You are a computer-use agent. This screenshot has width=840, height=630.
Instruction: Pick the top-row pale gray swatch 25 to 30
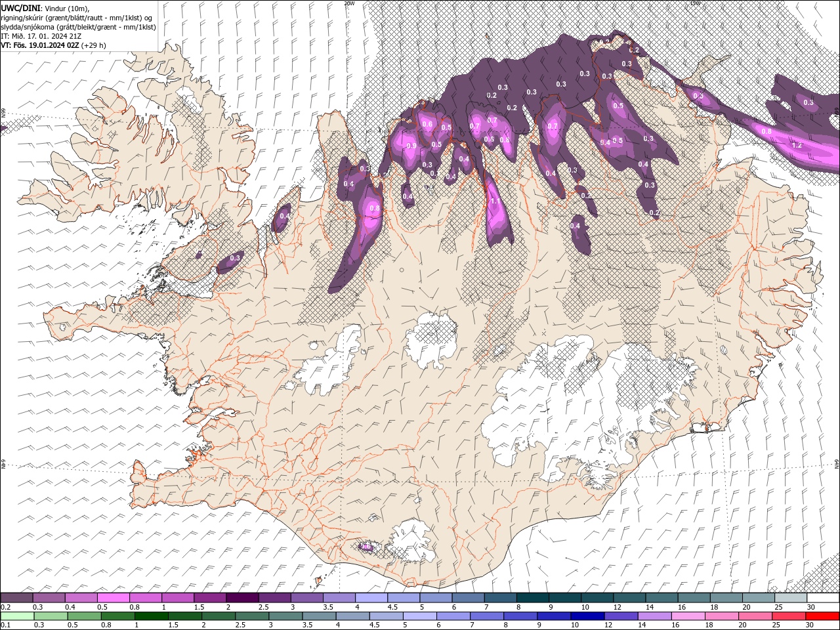[790, 598]
